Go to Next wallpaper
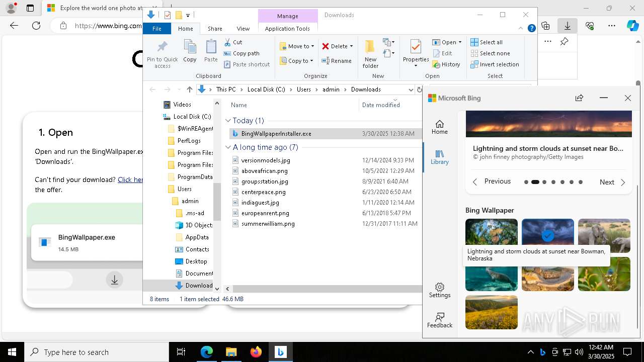 (x=612, y=182)
